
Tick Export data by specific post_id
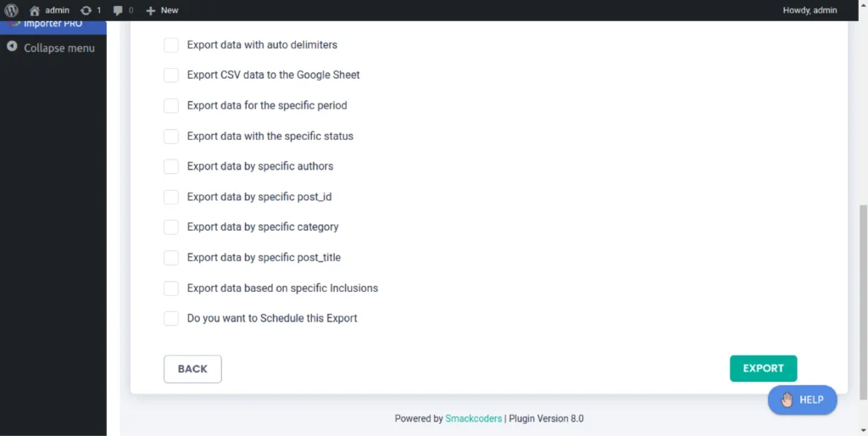(x=171, y=198)
